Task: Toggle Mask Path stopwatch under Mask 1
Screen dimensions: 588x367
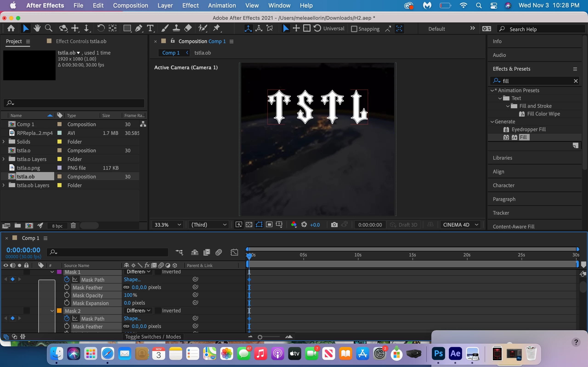Action: [67, 280]
